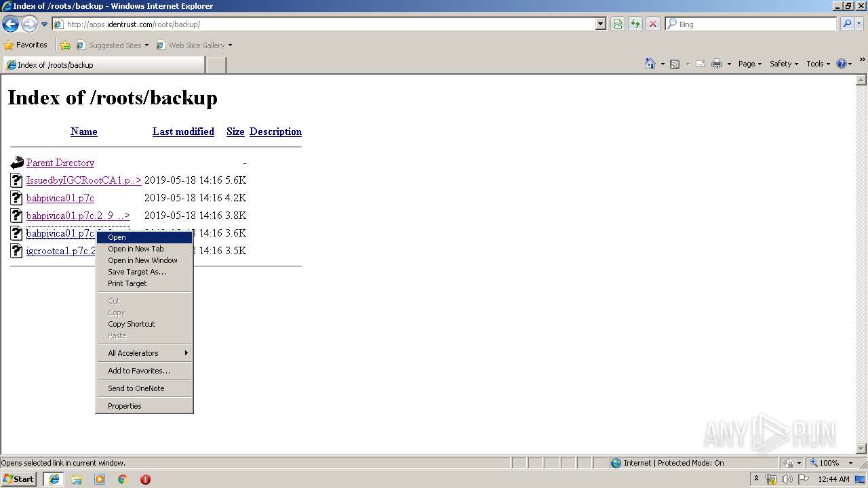Choose Open from the context menu

click(x=144, y=237)
